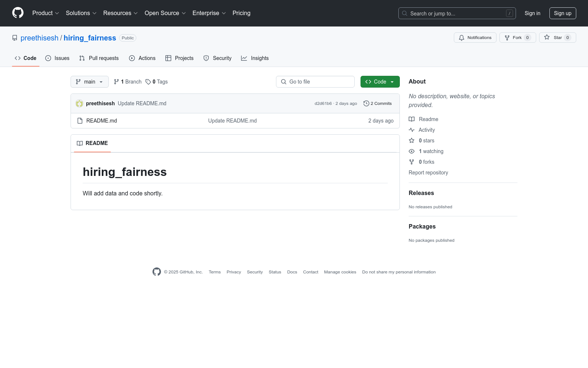Open the repository Security tab
Screen dimensions: 588x368
pyautogui.click(x=218, y=58)
